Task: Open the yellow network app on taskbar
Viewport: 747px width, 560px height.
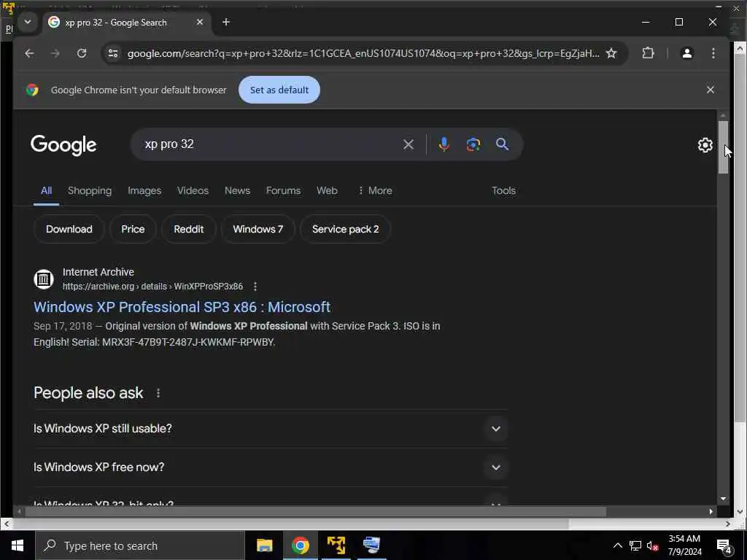Action: click(x=336, y=545)
